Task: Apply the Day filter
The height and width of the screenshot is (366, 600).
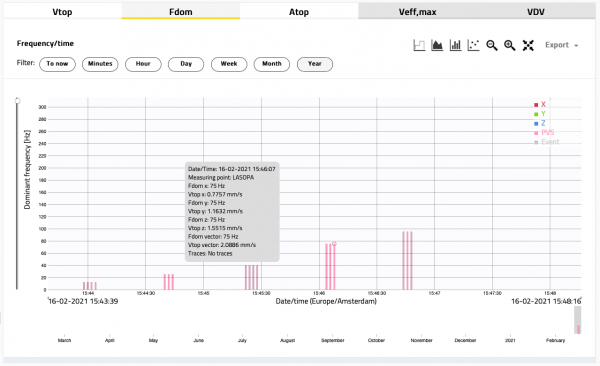Action: point(186,64)
